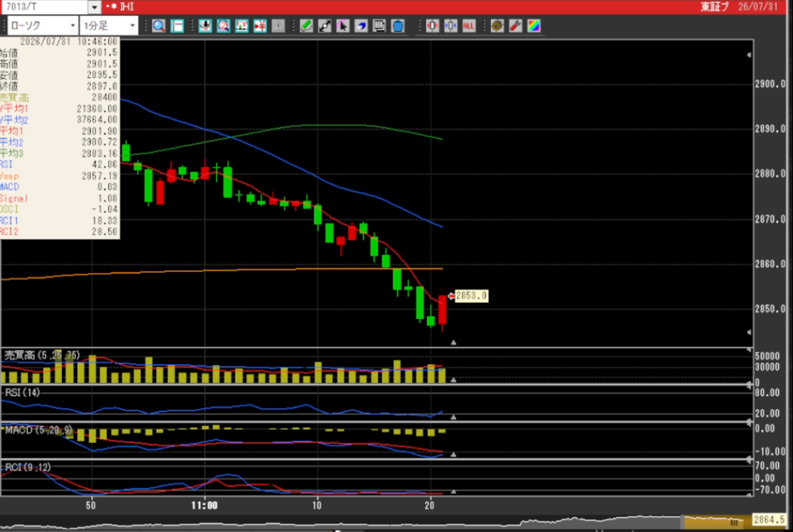Click the latest red candlestick on the chart
Viewport: 793px width, 532px height.
[x=442, y=310]
